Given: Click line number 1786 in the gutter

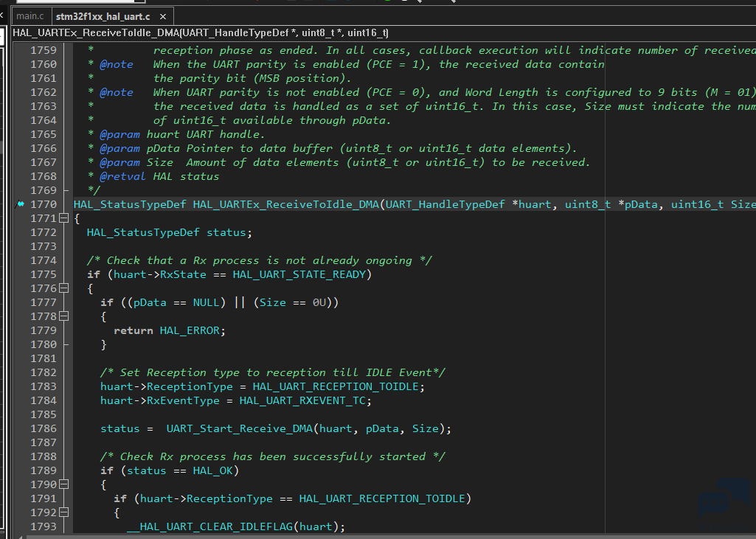Looking at the screenshot, I should tap(43, 428).
